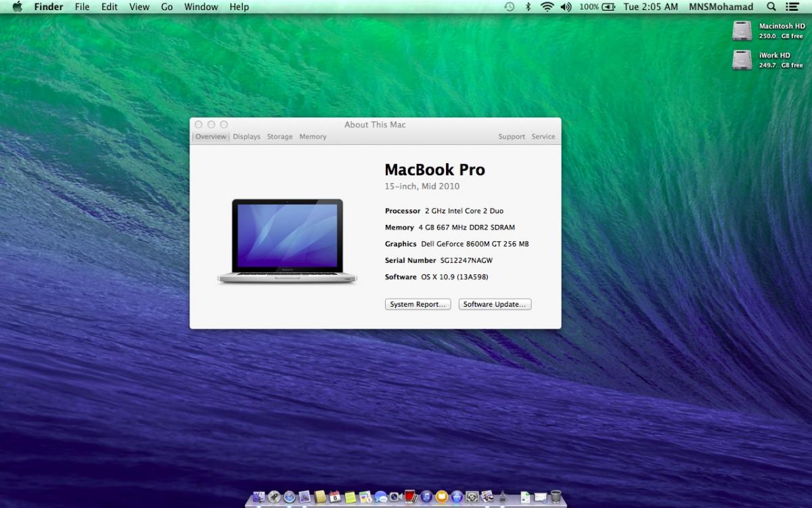Click the battery status indicator
Screen dimensions: 812x508
pos(597,7)
